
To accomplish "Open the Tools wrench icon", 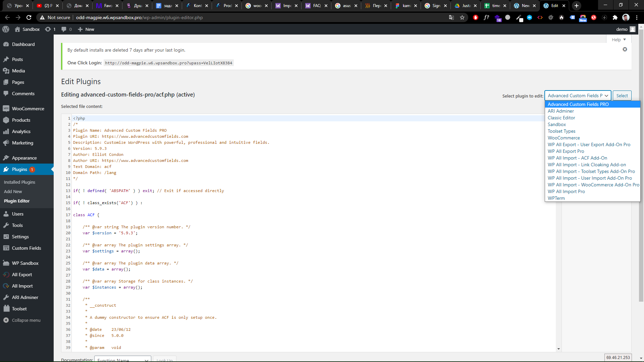I will pyautogui.click(x=6, y=225).
